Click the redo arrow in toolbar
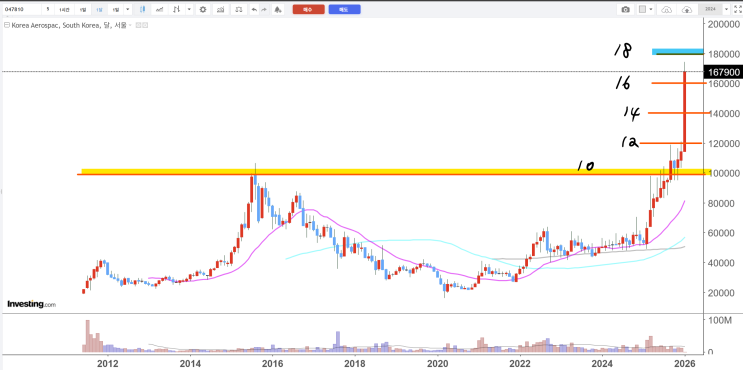The height and width of the screenshot is (370, 743). [x=264, y=9]
